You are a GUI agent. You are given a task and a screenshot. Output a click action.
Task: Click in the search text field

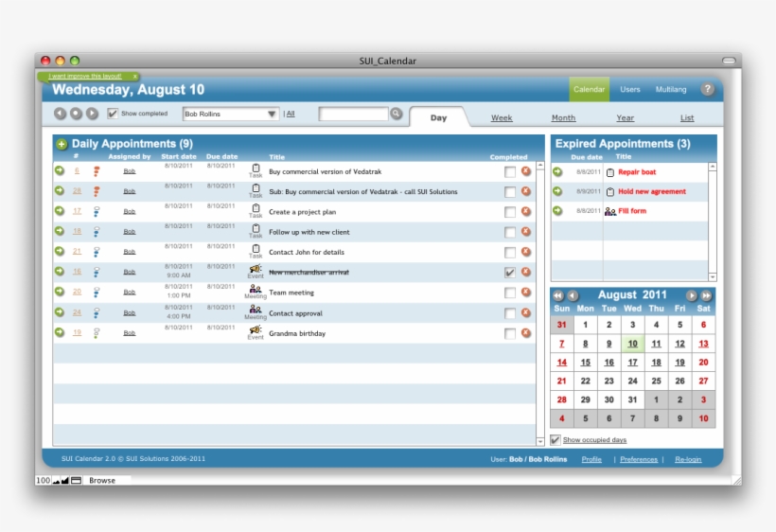click(x=353, y=114)
